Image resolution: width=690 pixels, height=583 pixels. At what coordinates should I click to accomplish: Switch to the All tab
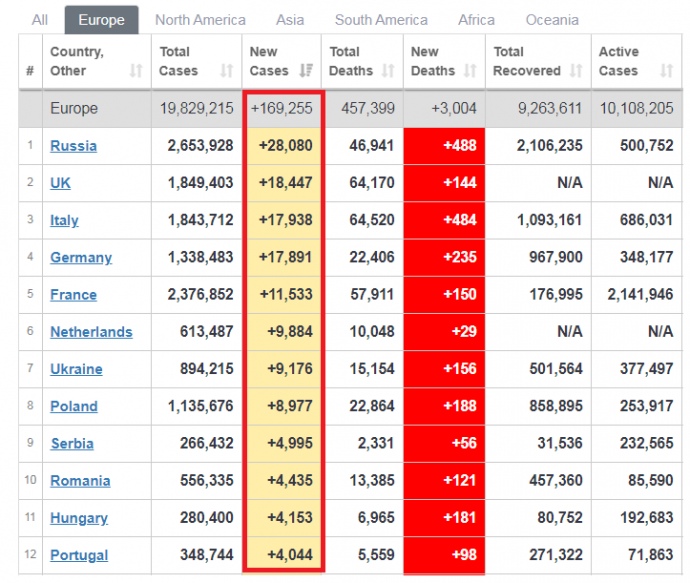[x=40, y=20]
